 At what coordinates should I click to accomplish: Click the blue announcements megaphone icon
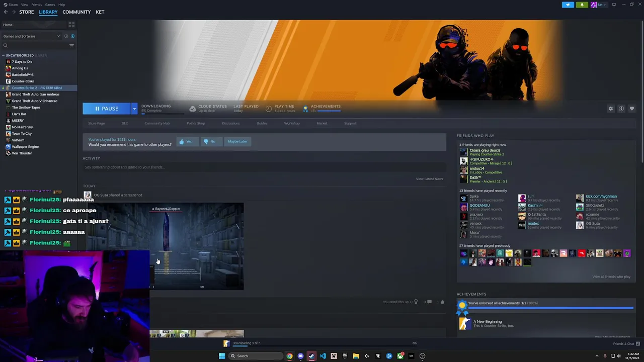(x=568, y=5)
